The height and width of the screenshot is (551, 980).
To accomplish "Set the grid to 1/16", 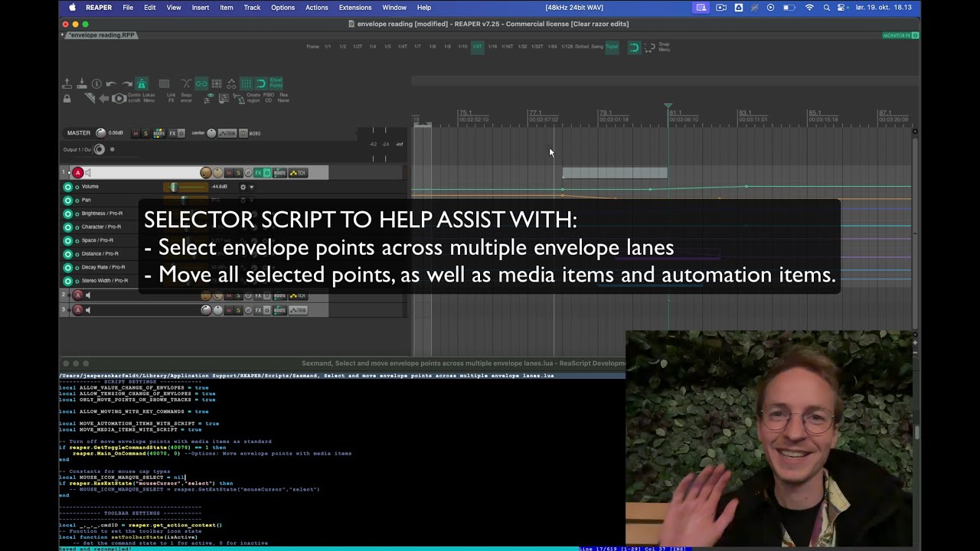I will pyautogui.click(x=492, y=46).
